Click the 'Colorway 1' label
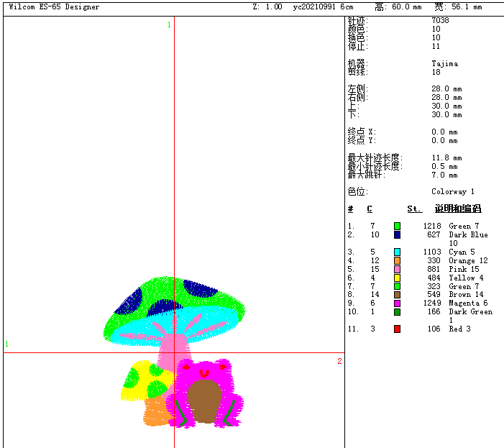Image resolution: width=504 pixels, height=448 pixels. click(x=453, y=192)
